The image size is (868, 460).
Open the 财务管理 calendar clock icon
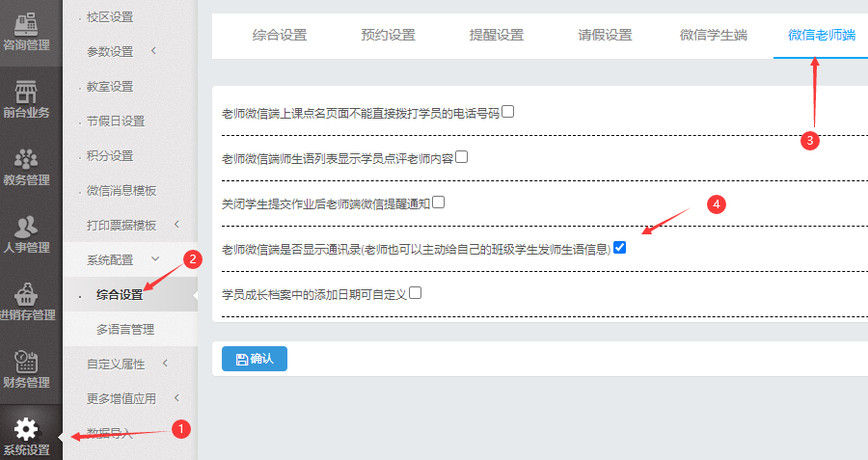point(26,362)
